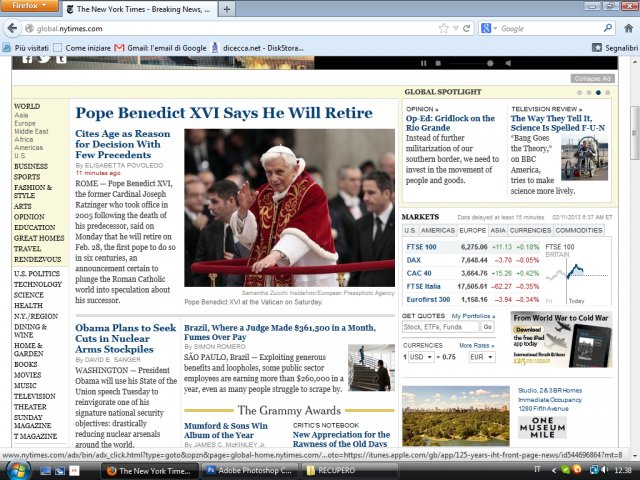Open CAC 40 index link

click(419, 273)
